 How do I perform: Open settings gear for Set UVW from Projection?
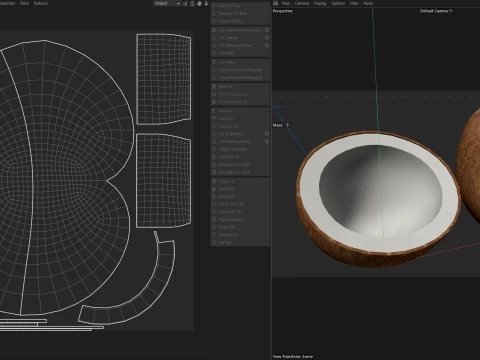click(x=267, y=30)
